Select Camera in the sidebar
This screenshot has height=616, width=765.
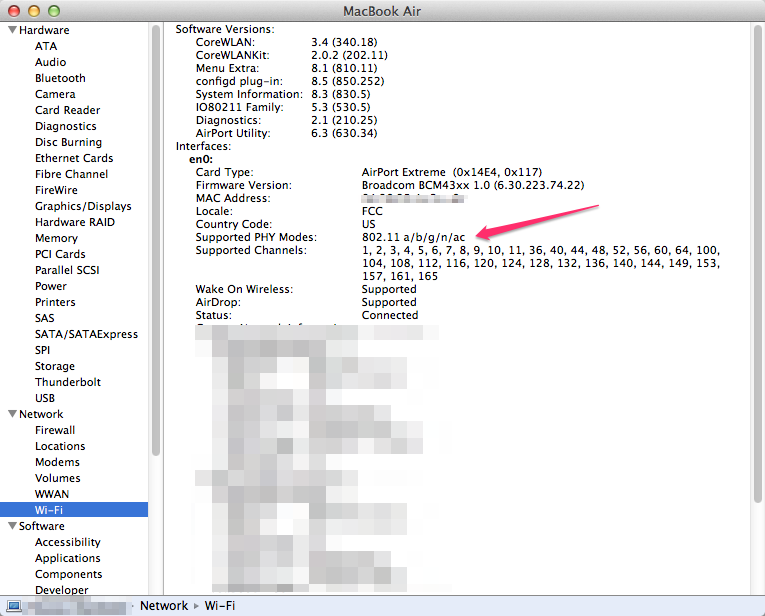[55, 94]
